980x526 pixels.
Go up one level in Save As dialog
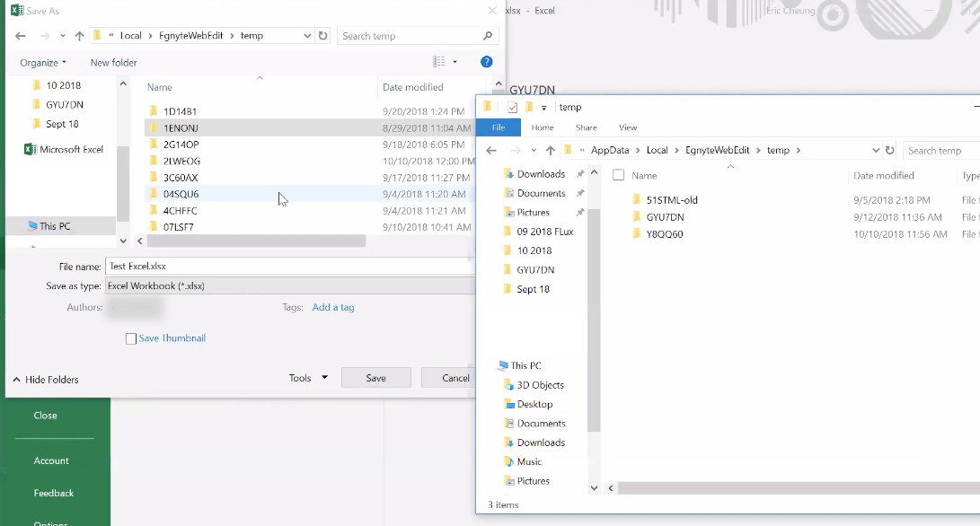[x=79, y=36]
